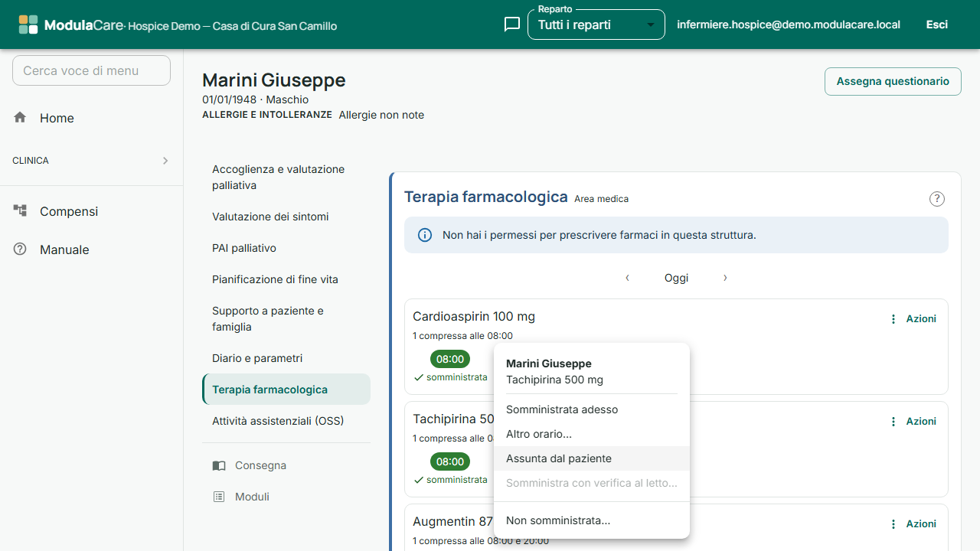Click the Moduli list icon
Image resolution: width=980 pixels, height=551 pixels.
pyautogui.click(x=219, y=497)
